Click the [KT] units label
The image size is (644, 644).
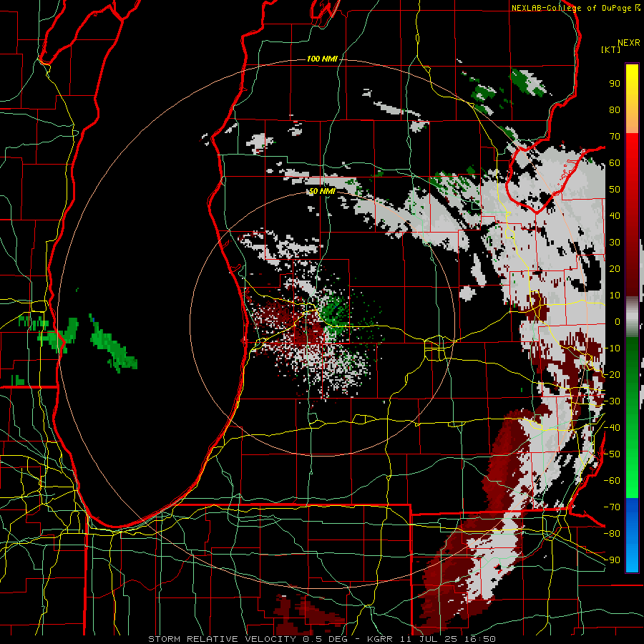(610, 49)
